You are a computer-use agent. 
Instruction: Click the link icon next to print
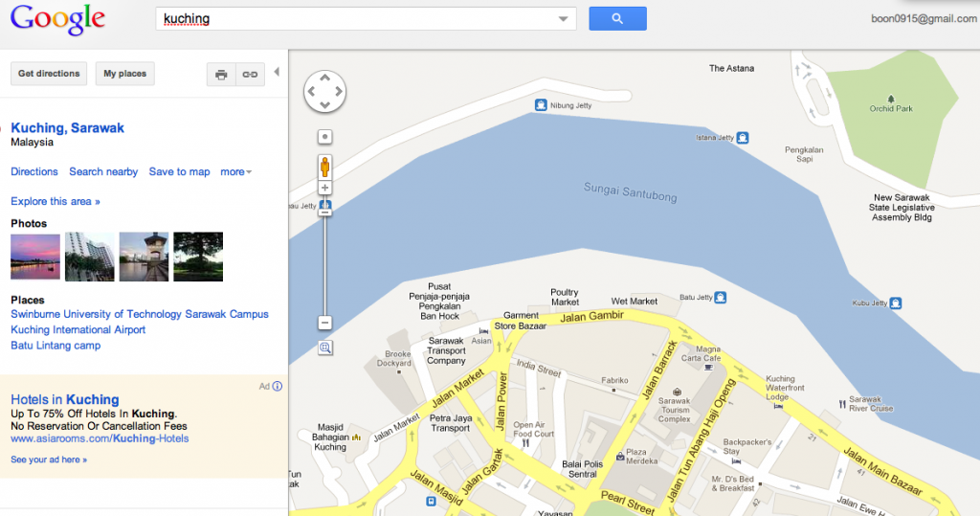click(250, 74)
